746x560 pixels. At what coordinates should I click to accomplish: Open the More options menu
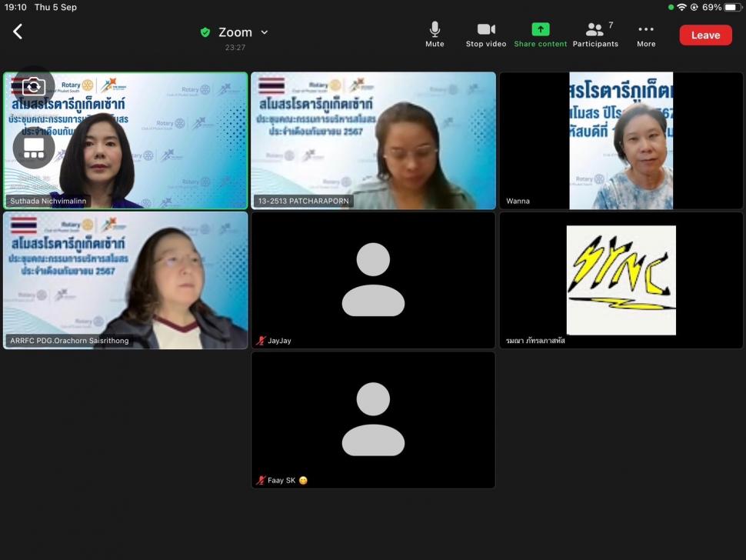click(646, 34)
